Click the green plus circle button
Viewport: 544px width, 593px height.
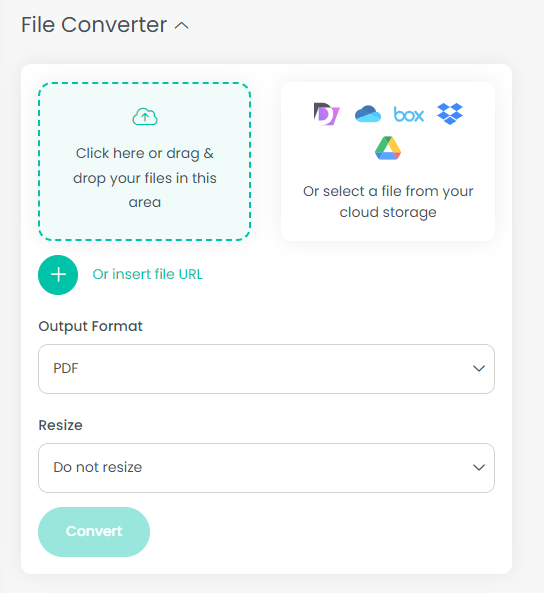click(x=58, y=275)
